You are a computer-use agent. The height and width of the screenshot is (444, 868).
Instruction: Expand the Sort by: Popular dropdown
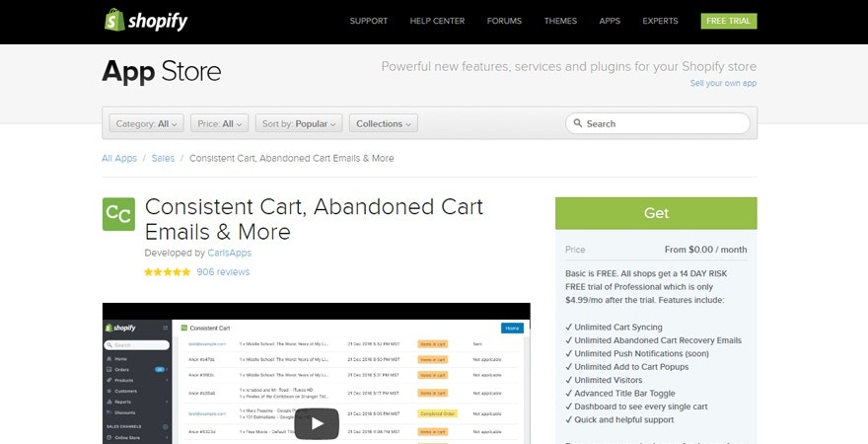pyautogui.click(x=299, y=123)
